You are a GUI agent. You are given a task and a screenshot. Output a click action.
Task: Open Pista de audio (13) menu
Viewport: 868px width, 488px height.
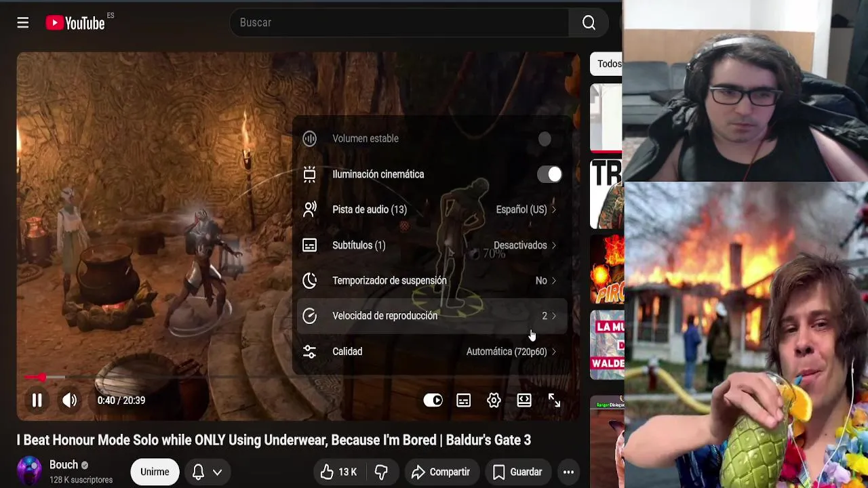(x=431, y=210)
